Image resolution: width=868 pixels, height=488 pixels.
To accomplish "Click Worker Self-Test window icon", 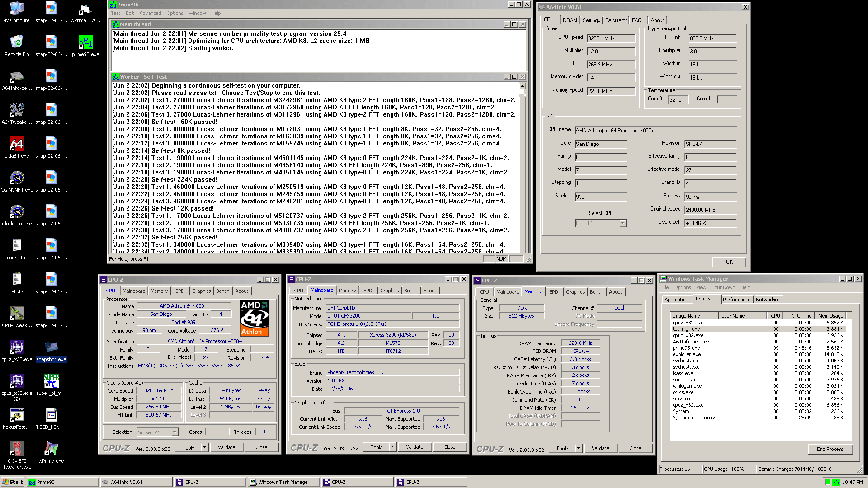I will pyautogui.click(x=116, y=77).
